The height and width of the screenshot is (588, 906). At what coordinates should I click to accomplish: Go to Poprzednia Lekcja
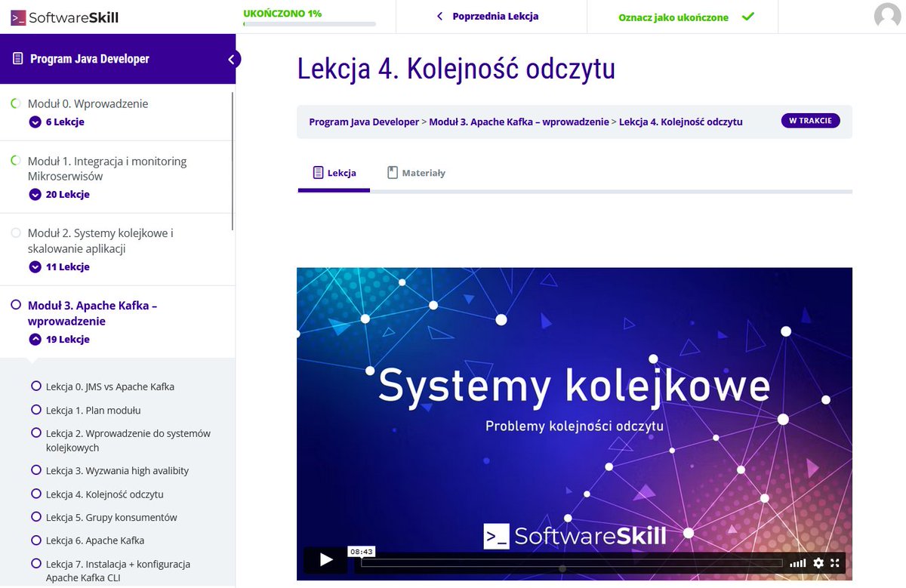[487, 17]
